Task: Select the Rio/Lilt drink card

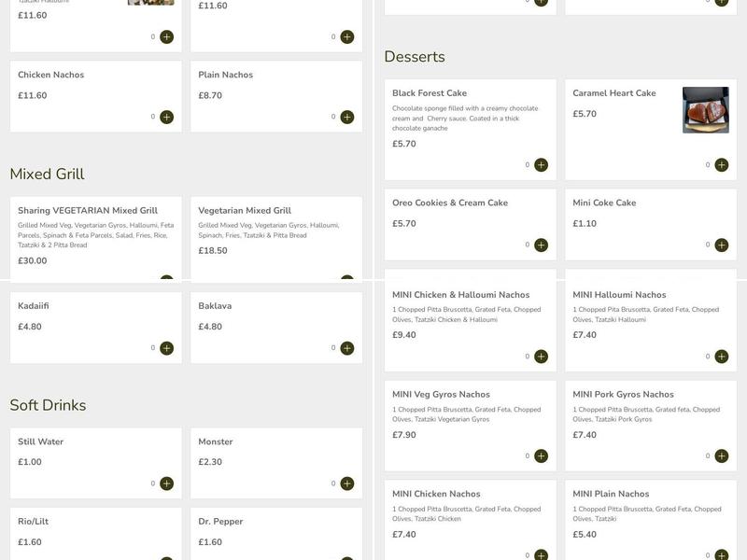Action: tap(95, 530)
